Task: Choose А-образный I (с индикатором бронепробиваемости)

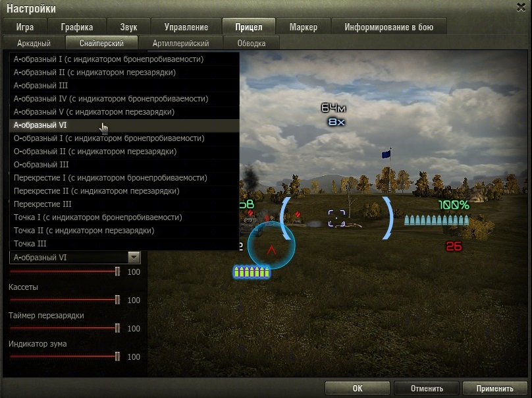Action: click(124, 59)
